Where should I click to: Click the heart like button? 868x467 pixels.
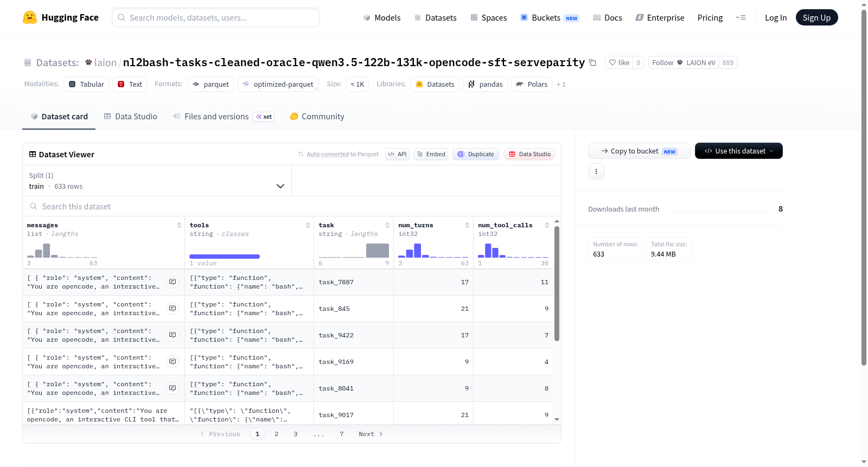click(619, 62)
